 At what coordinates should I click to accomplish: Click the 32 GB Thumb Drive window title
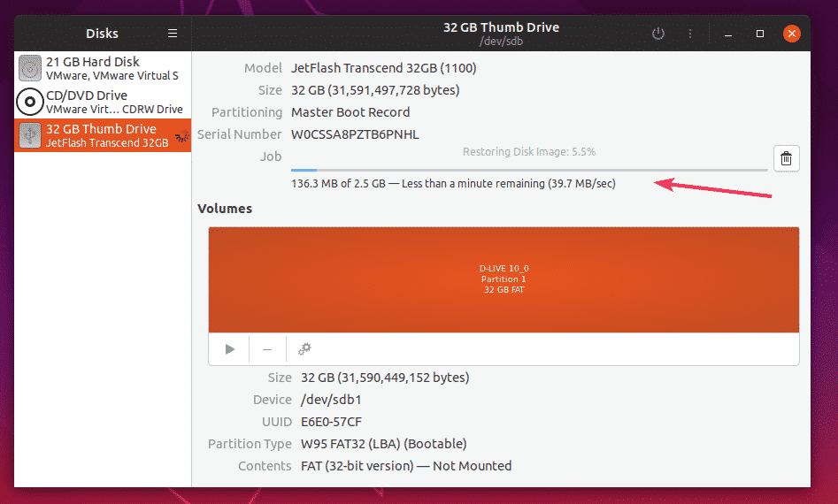tap(502, 27)
